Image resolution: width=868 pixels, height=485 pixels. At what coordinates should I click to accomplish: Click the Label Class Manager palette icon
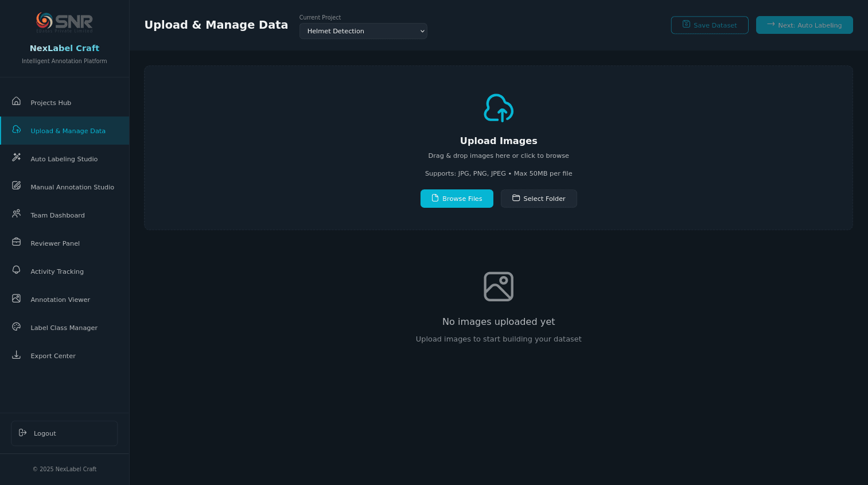(17, 327)
